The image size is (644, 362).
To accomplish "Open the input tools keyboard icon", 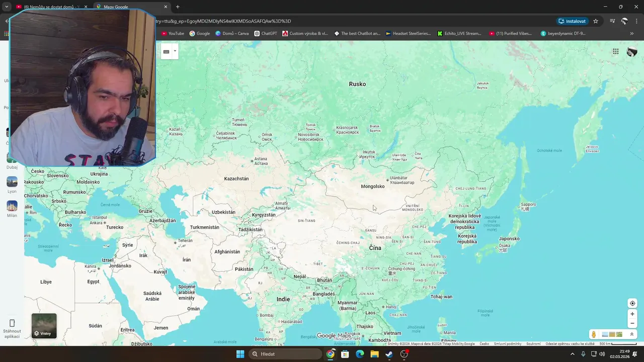I will tap(166, 51).
